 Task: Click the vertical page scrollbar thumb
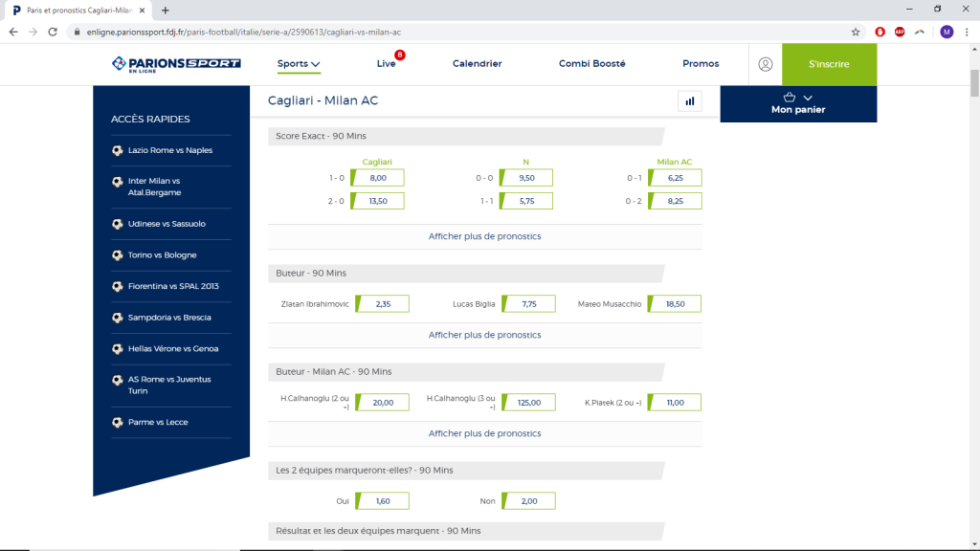(x=974, y=84)
